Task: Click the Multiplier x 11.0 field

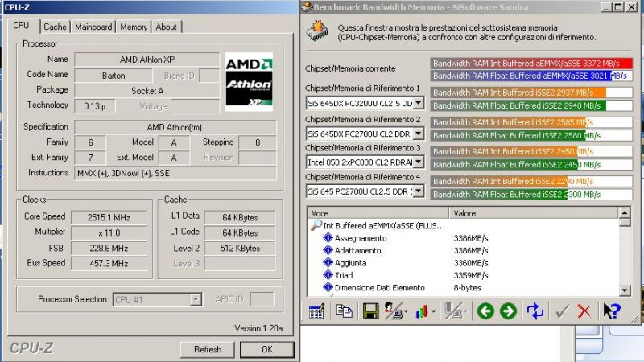Action: [x=109, y=232]
